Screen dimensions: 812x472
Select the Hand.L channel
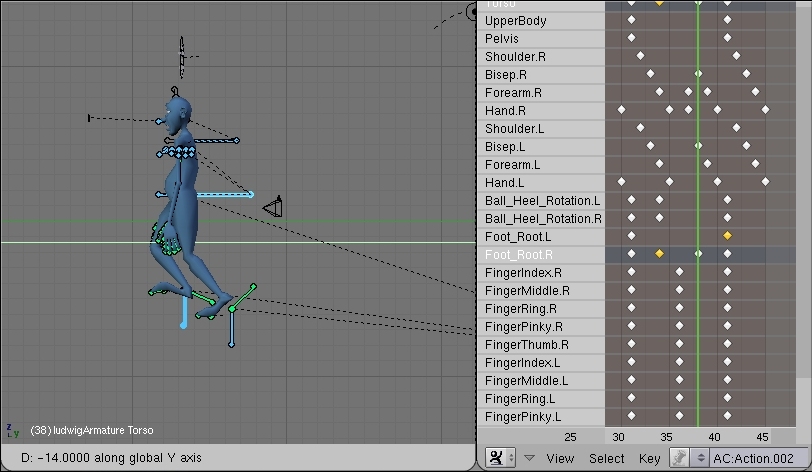(x=541, y=183)
